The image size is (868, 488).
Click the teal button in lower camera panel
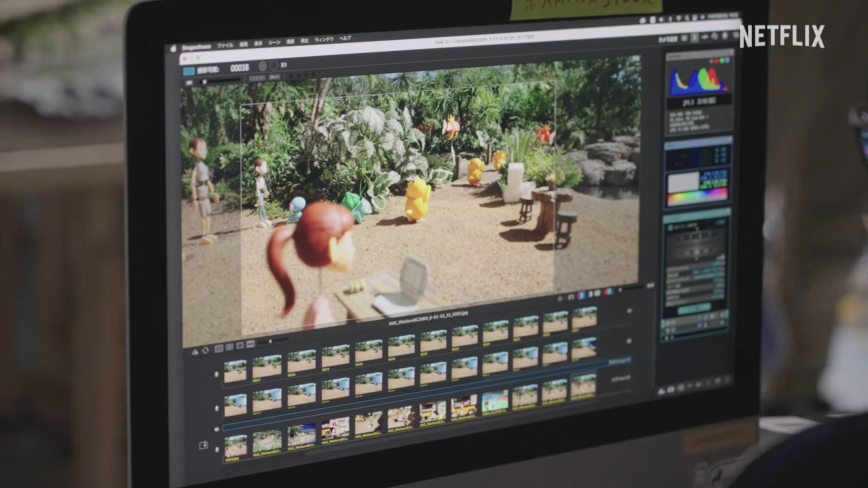(x=694, y=309)
